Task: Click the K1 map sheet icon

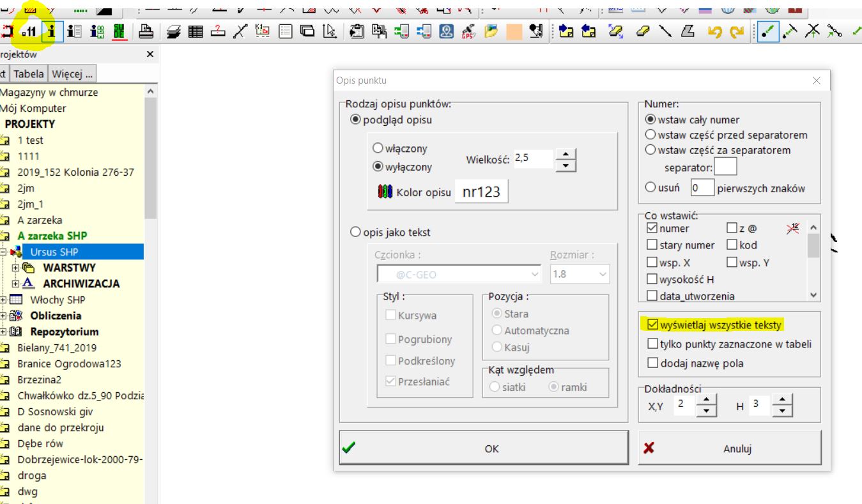Action: pyautogui.click(x=262, y=31)
